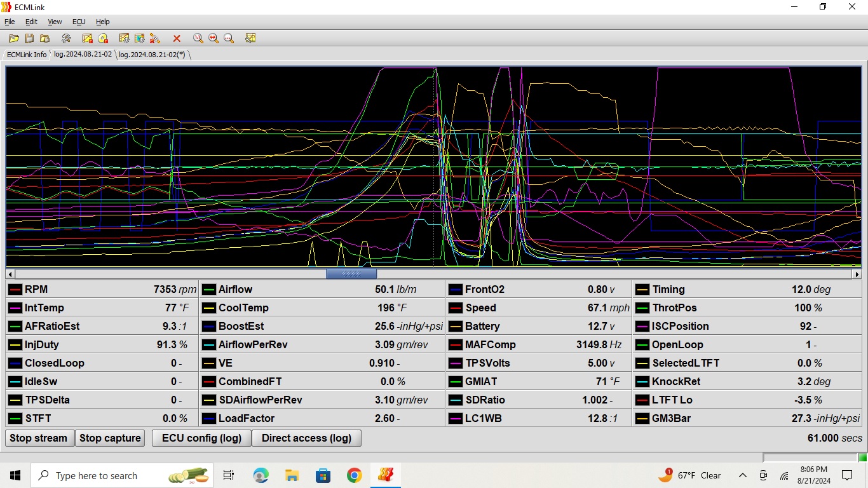Click the crossed tools icon with red X

[x=155, y=38]
